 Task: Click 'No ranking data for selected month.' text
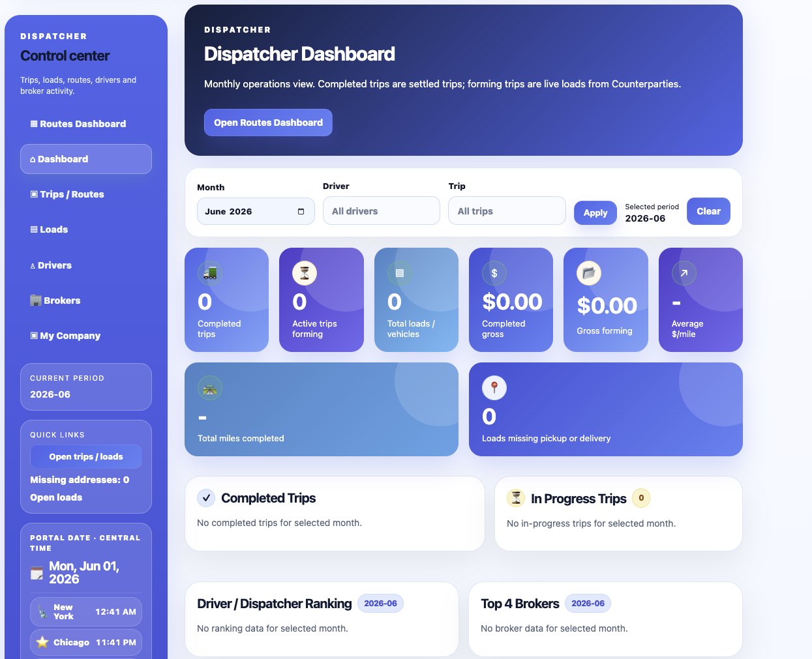click(273, 628)
